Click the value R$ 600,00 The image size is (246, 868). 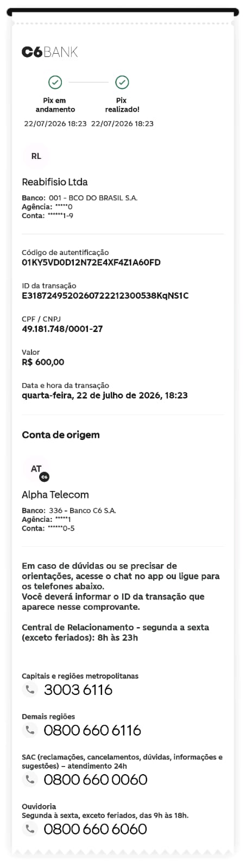[x=43, y=362]
